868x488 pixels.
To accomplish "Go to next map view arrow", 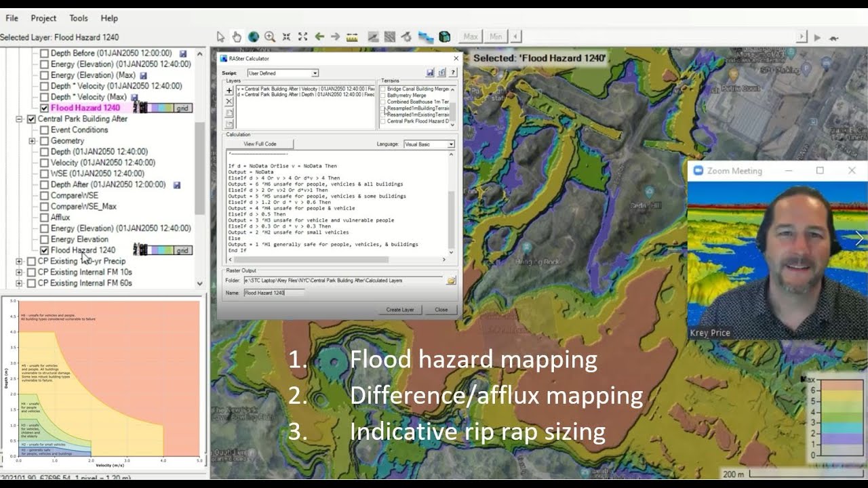I will [335, 37].
